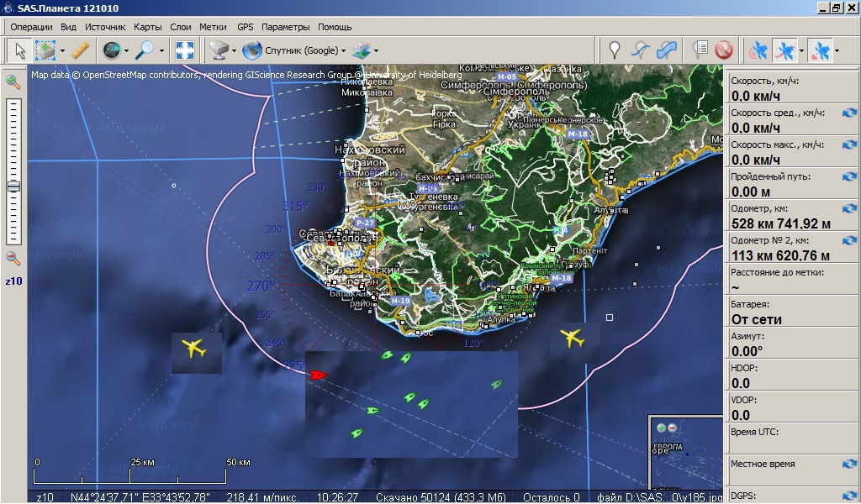Click the add placemark pin icon
The width and height of the screenshot is (861, 504).
point(615,50)
